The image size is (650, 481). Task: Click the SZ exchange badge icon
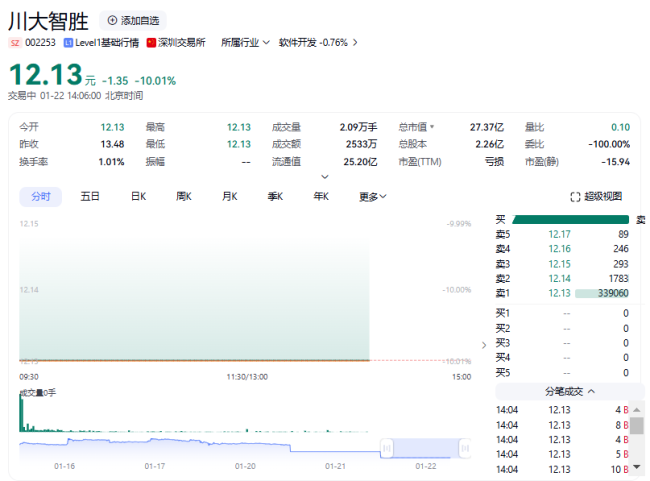[15, 43]
